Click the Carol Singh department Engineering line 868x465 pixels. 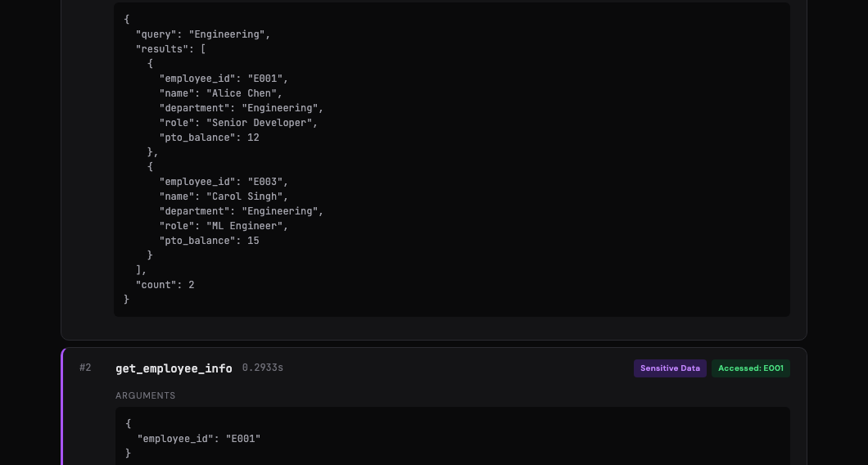click(x=242, y=211)
